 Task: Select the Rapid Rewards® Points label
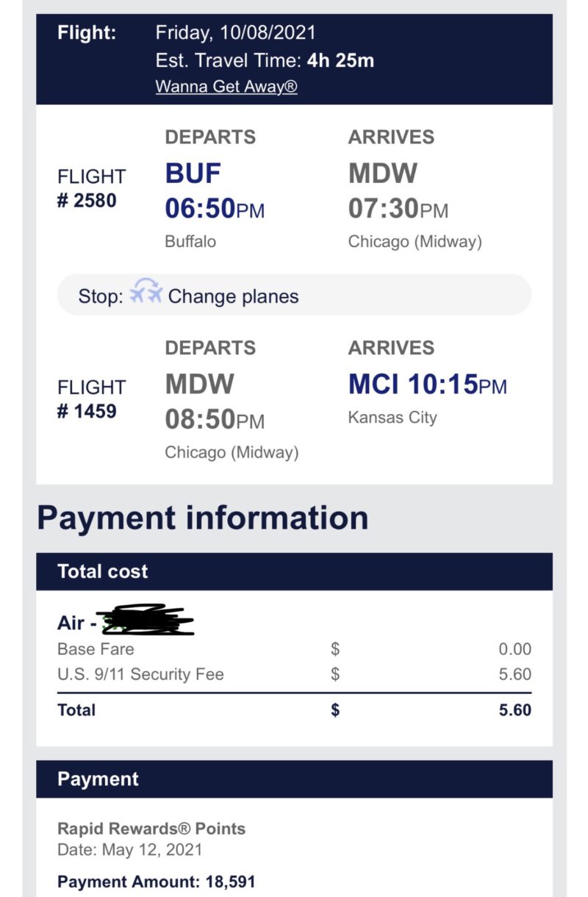(x=151, y=829)
